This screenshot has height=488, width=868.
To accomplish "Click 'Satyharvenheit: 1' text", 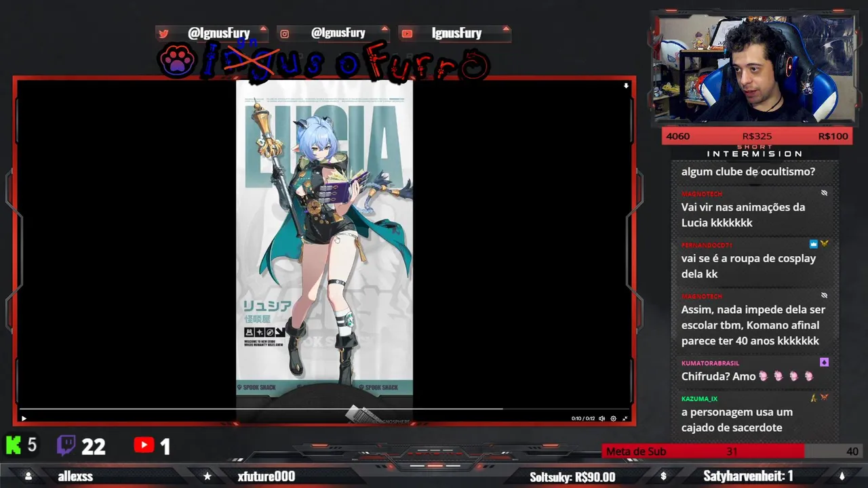I will coord(748,476).
